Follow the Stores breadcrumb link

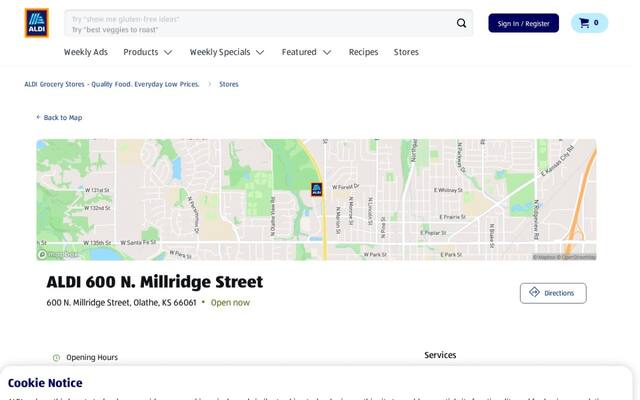[229, 84]
